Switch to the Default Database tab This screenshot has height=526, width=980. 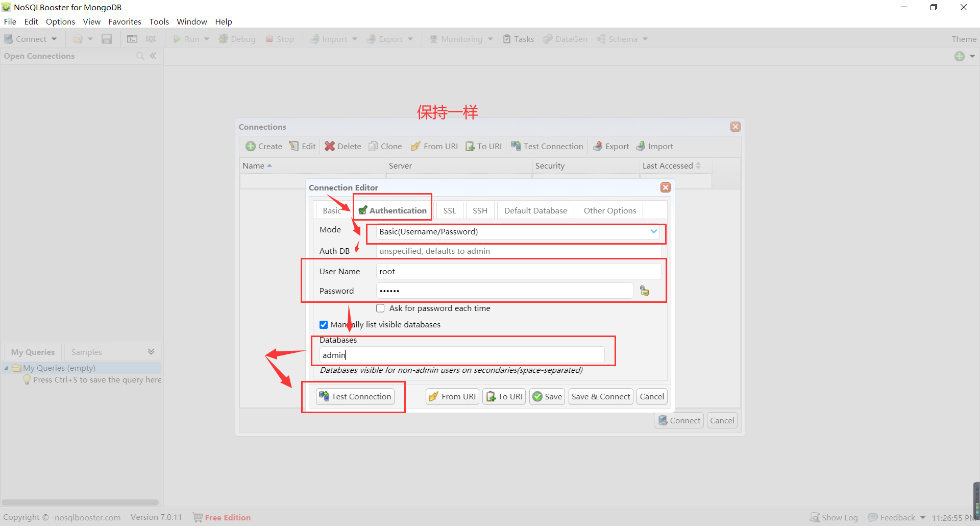coord(535,210)
